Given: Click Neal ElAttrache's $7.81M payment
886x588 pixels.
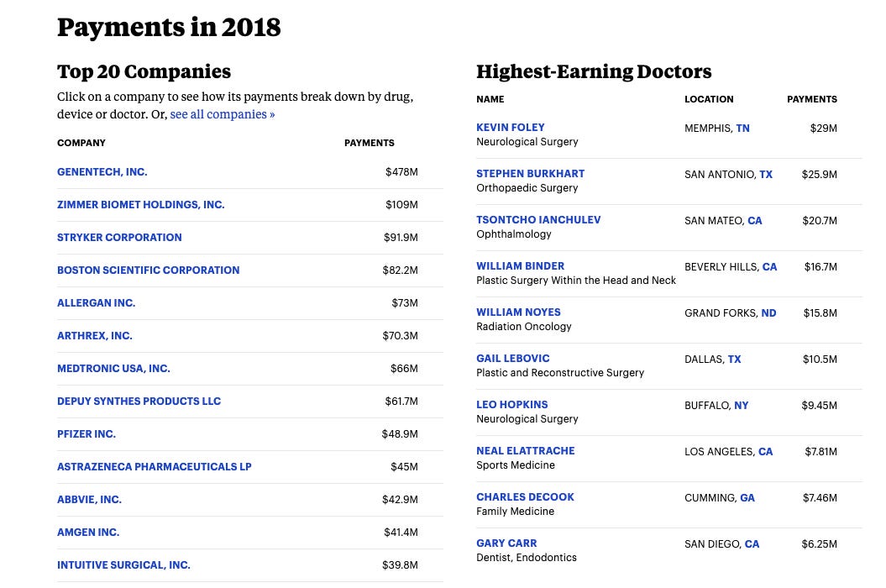Looking at the screenshot, I should 821,452.
